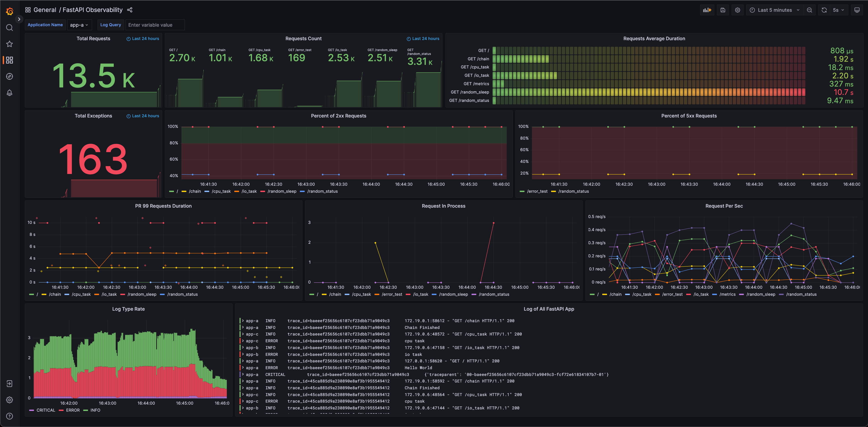Open the 5s refresh interval dropdown
The width and height of the screenshot is (868, 427).
[839, 10]
